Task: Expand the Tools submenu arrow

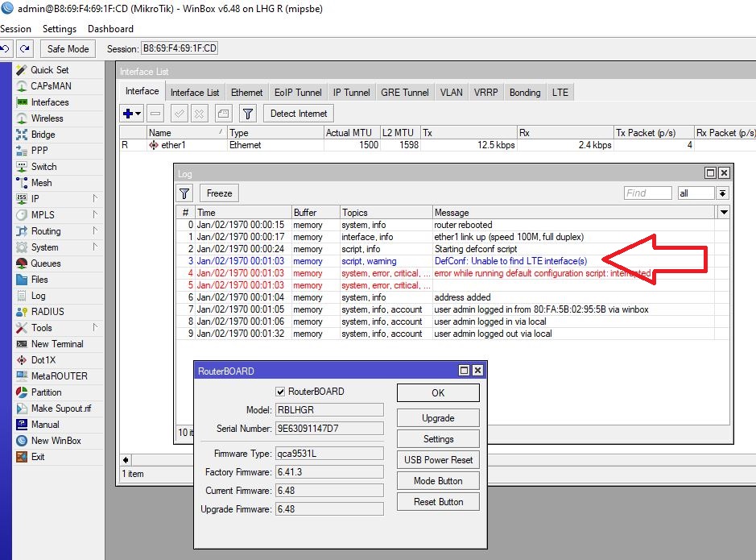Action: 95,328
